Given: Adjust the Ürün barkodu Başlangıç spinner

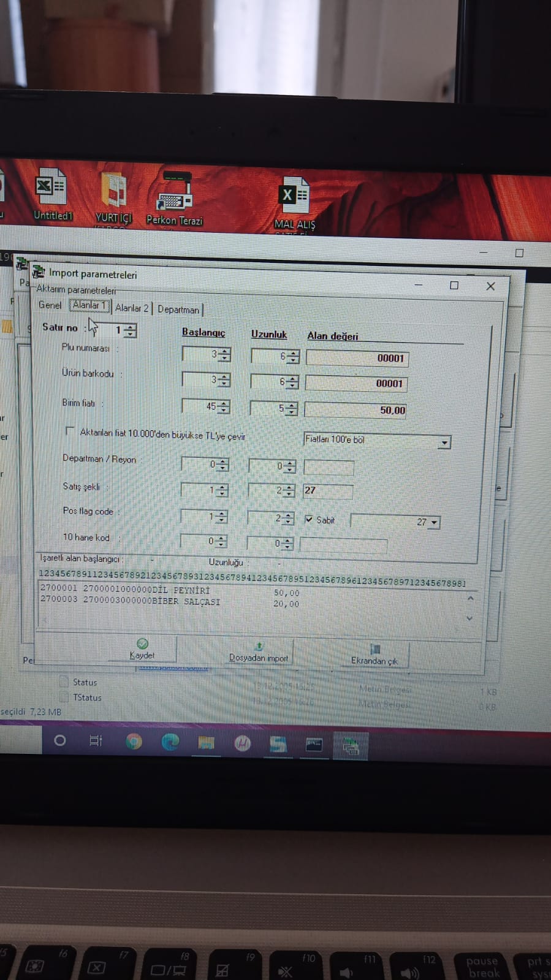Looking at the screenshot, I should tap(224, 381).
